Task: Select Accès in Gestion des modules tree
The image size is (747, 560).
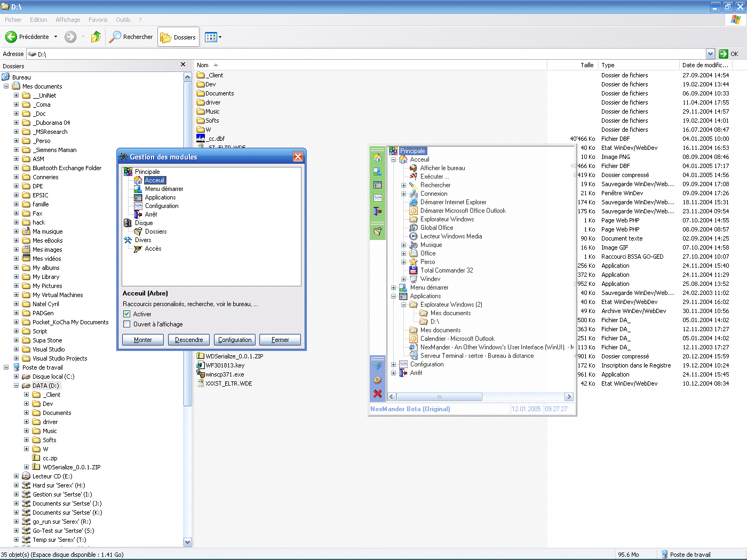Action: 153,249
